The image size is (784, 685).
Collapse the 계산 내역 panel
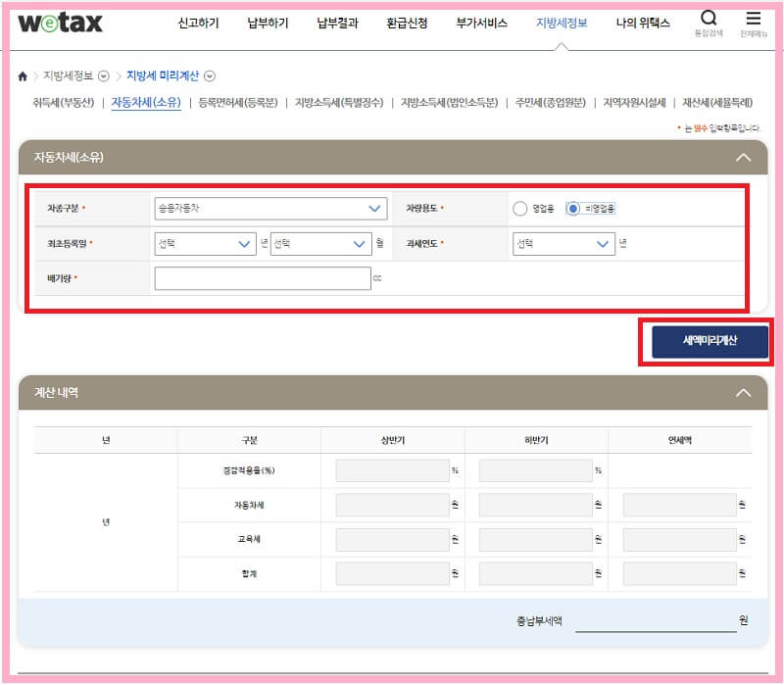point(744,393)
